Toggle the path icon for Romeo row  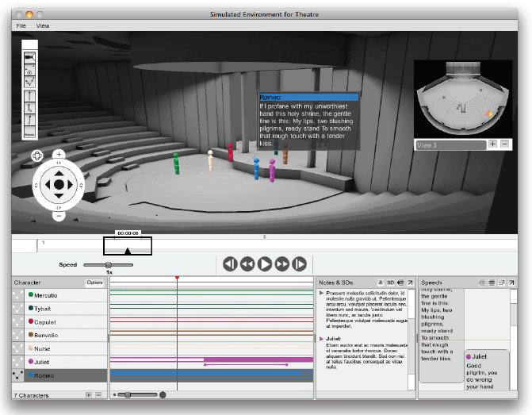18,375
